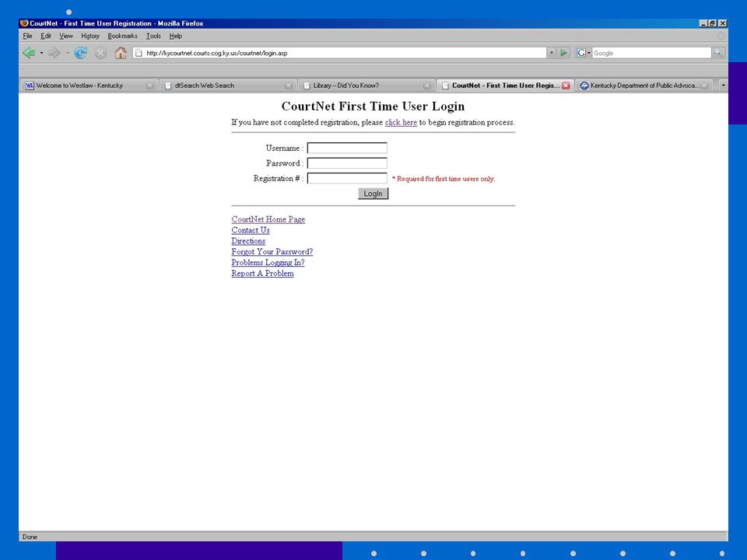Screen dimensions: 747x560
Task: Switch to the Kentucky Department of Public Advocacy tab
Action: coord(644,86)
